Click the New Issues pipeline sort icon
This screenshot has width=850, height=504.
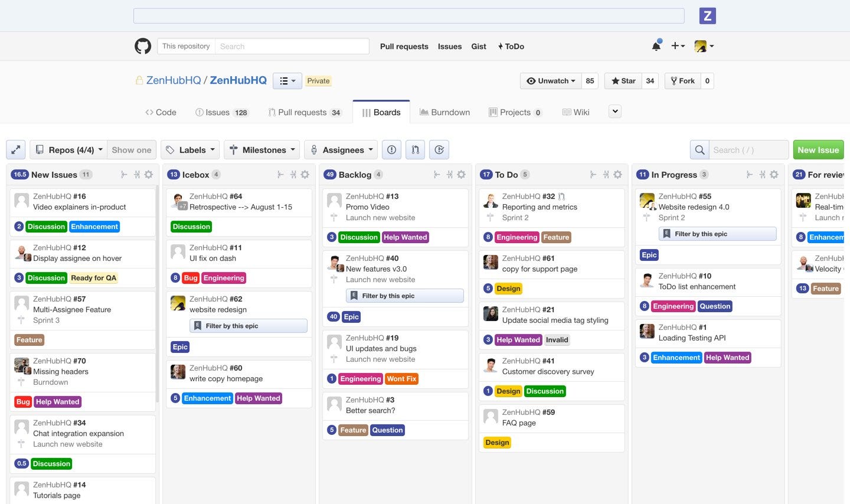pos(137,175)
